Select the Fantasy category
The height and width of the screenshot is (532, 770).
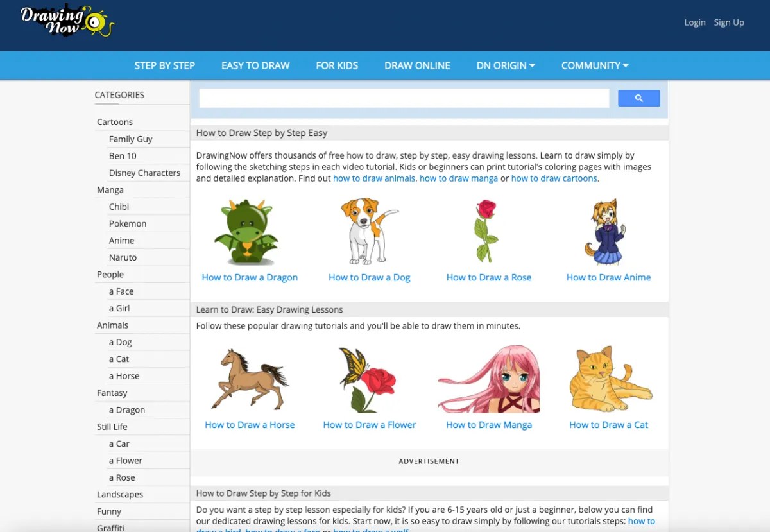[112, 393]
